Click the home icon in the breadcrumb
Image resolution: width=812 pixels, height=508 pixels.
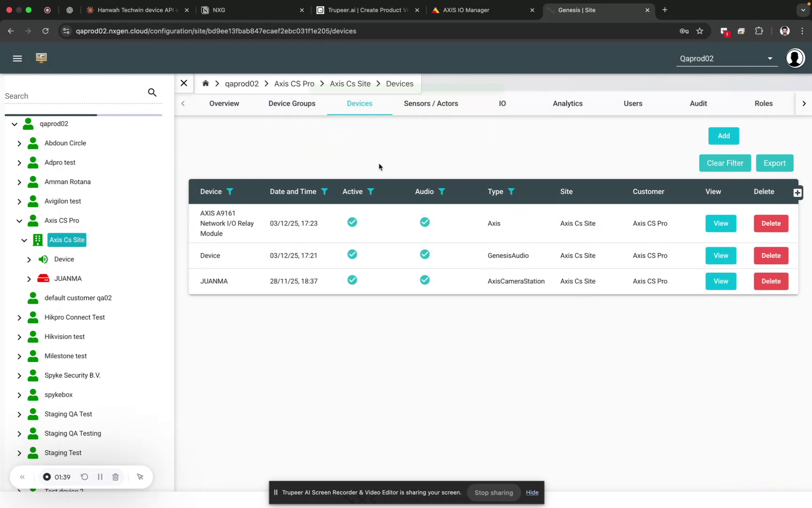tap(206, 83)
